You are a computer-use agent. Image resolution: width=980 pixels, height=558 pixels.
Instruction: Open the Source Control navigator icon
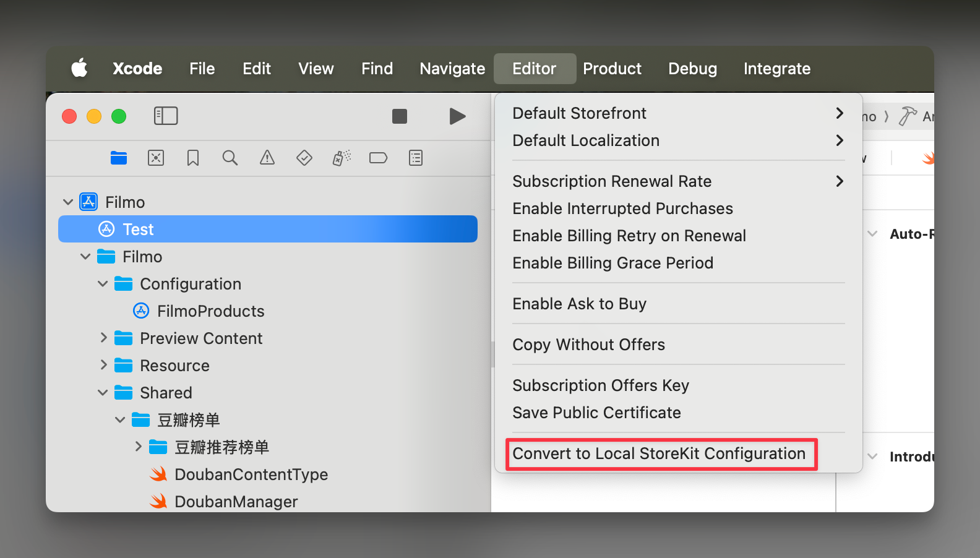(x=156, y=158)
